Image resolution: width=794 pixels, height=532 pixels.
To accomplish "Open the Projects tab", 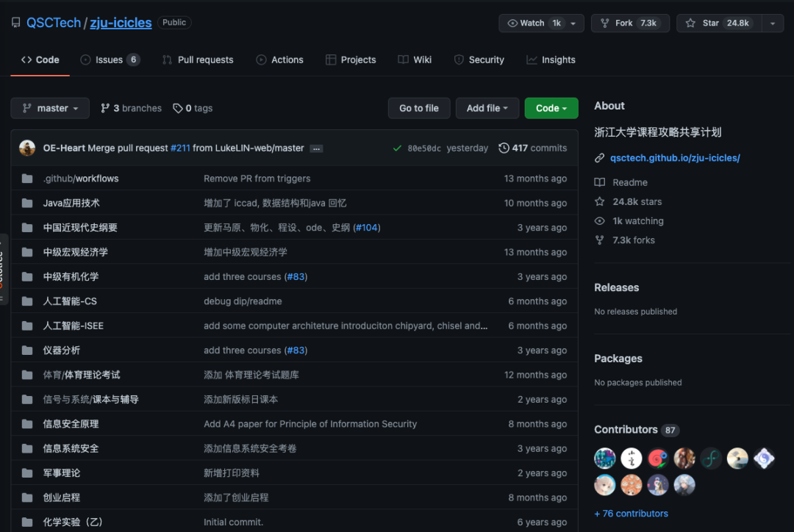I will pos(351,60).
